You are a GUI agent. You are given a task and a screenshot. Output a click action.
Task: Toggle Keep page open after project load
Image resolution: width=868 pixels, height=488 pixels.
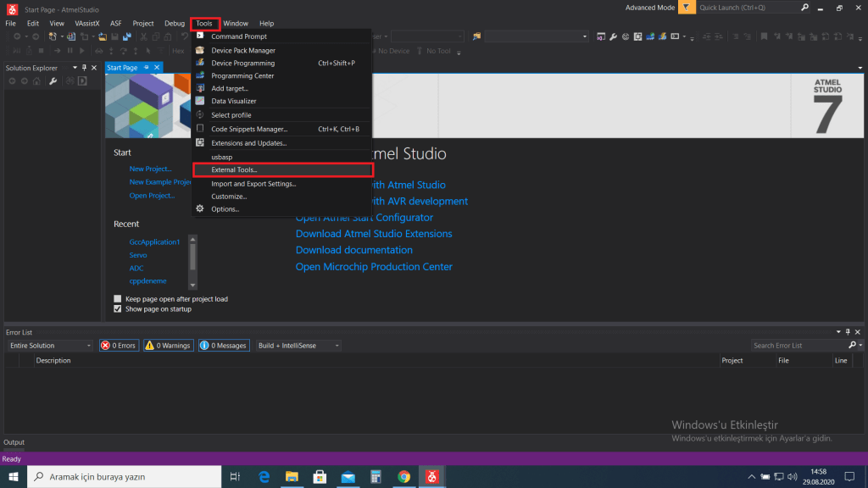[118, 299]
